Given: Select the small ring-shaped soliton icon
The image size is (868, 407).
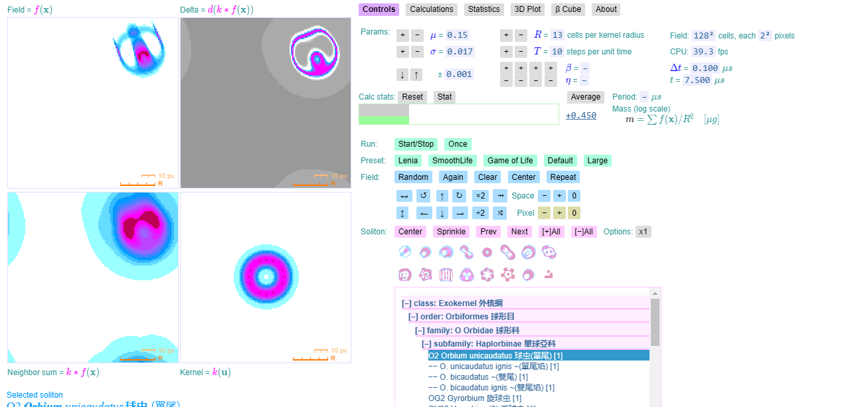Looking at the screenshot, I should pyautogui.click(x=487, y=252).
